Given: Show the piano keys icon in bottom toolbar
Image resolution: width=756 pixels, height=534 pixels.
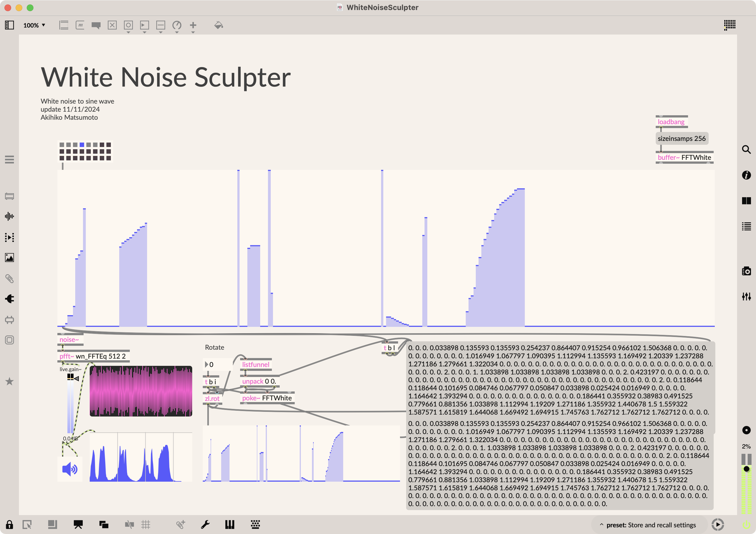Looking at the screenshot, I should click(230, 525).
